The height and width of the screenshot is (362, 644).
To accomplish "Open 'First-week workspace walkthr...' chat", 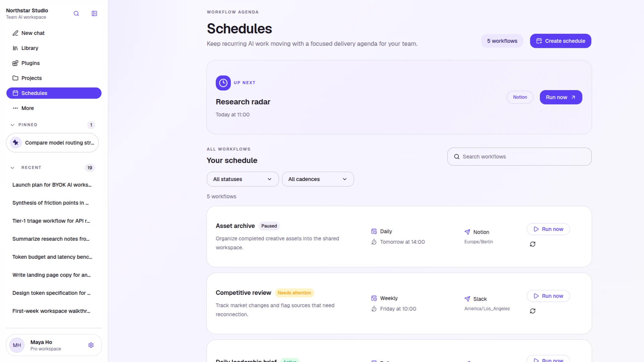I will [52, 311].
